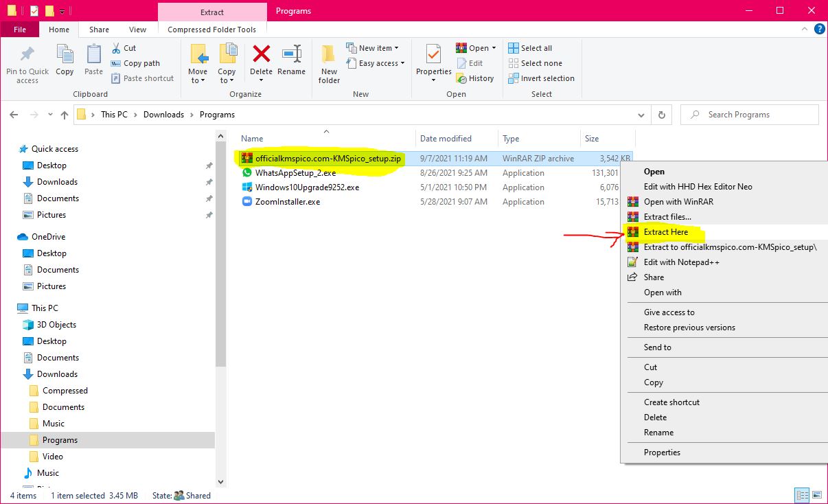Sort by Date modified column header
This screenshot has width=828, height=504.
(x=446, y=138)
